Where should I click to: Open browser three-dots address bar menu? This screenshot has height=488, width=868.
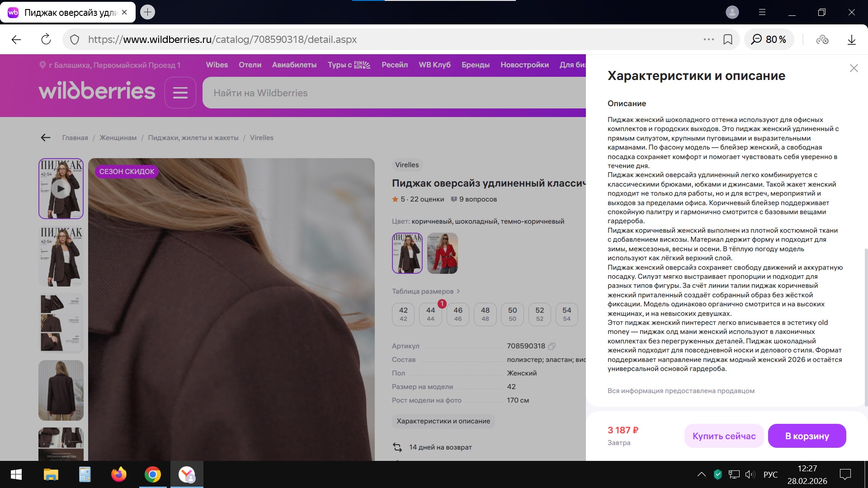pos(708,40)
